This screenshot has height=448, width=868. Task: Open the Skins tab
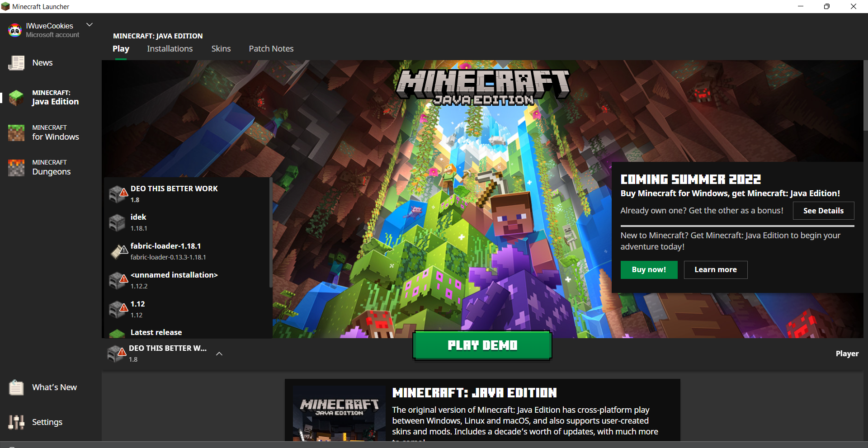(221, 49)
